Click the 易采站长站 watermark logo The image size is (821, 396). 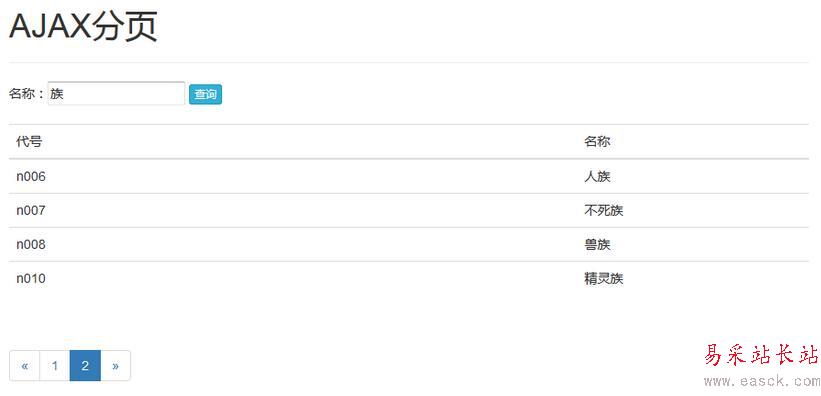coord(761,356)
